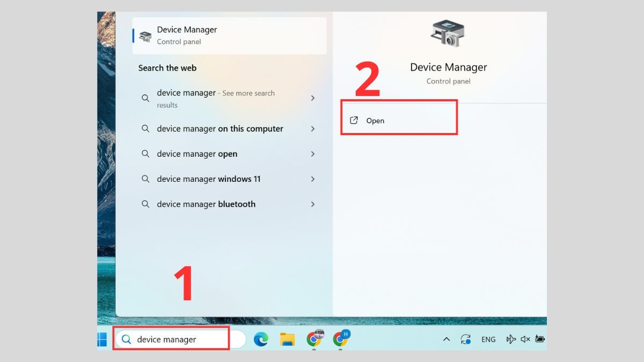Click the sync status icon in system tray
644x362 pixels.
[x=465, y=339]
